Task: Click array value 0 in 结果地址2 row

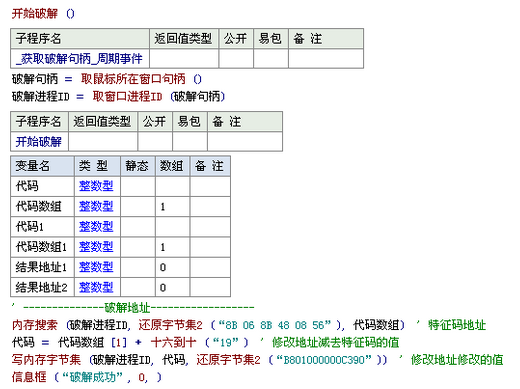Action: tap(163, 288)
